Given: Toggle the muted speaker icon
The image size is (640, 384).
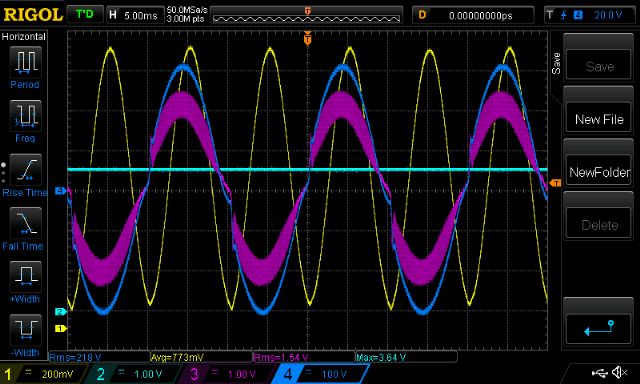Looking at the screenshot, I should pyautogui.click(x=620, y=372).
